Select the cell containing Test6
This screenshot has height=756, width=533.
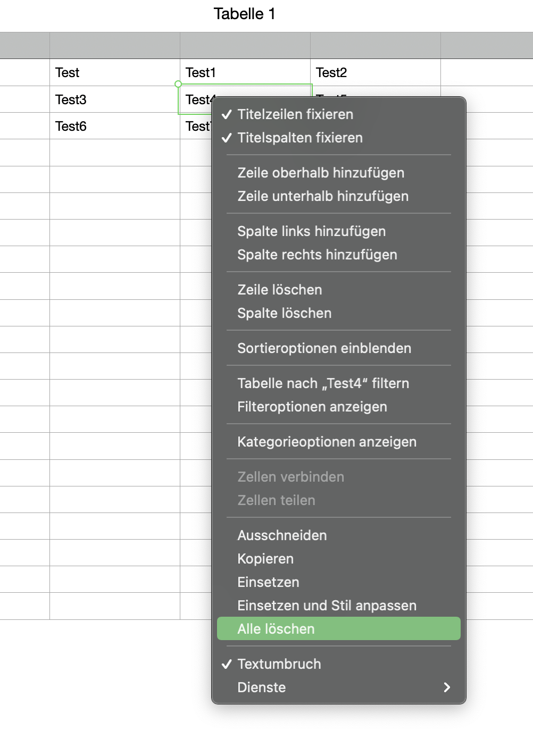[x=114, y=126]
